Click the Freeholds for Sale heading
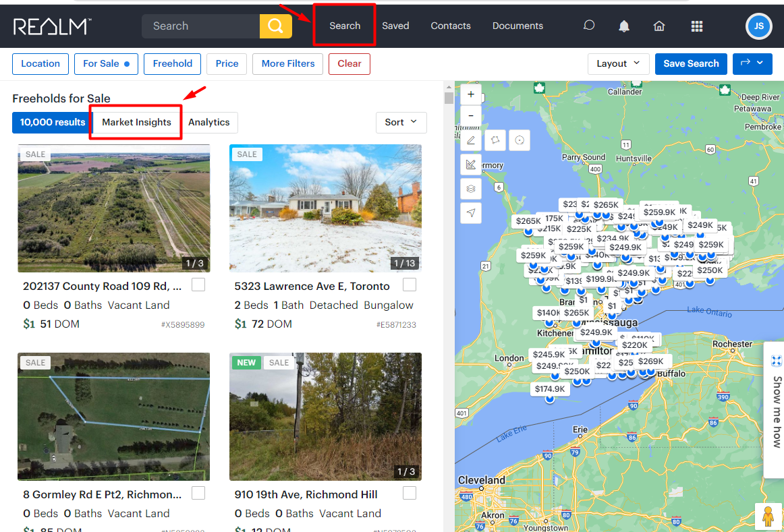784x532 pixels. tap(61, 98)
